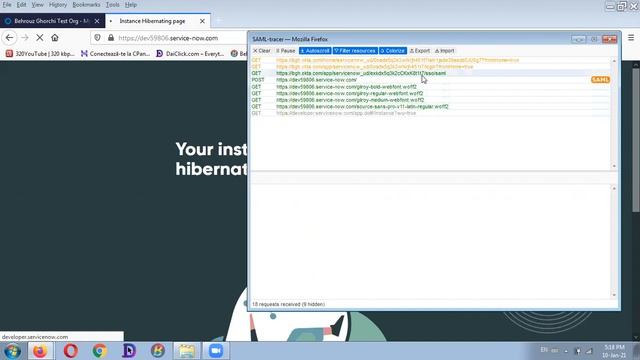Minimize the SAML-tracer window
This screenshot has height=360, width=640.
[x=578, y=39]
